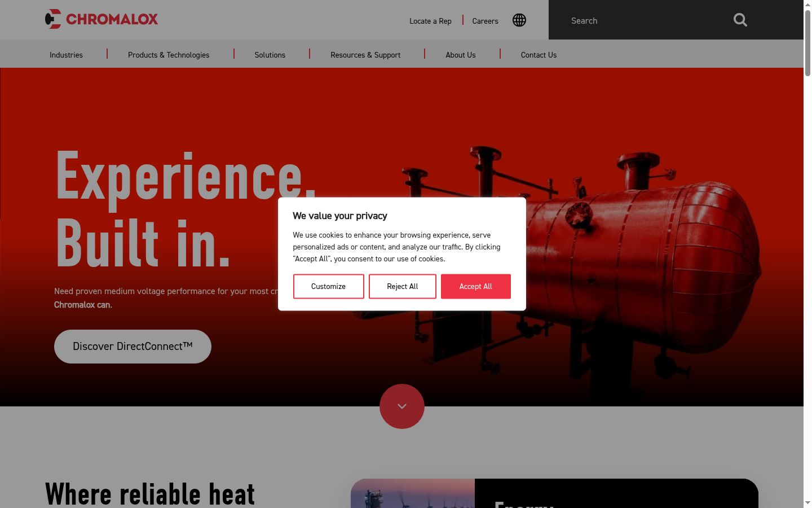Click the search magnifier icon
The image size is (812, 508).
point(740,20)
